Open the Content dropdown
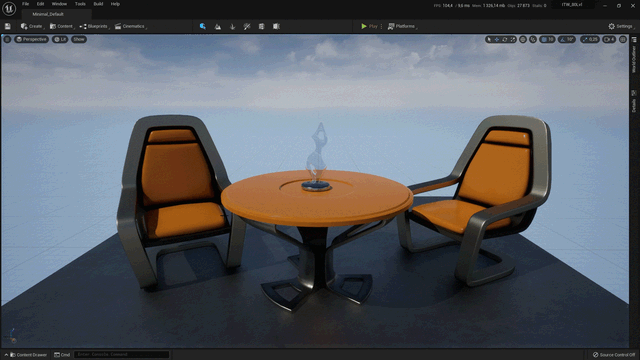Viewport: 640px width, 360px height. 62,26
